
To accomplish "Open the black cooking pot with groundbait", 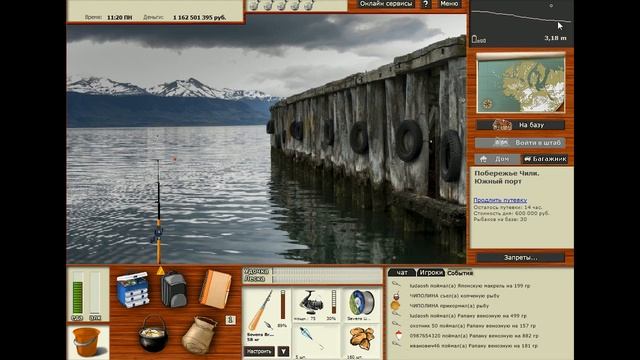I will click(x=153, y=334).
